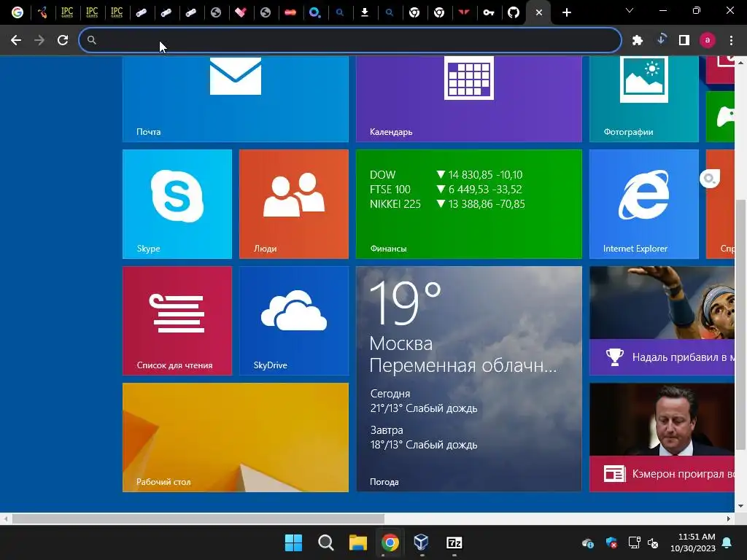This screenshot has width=747, height=560.
Task: Open the profile avatar 'a'
Action: coord(708,41)
